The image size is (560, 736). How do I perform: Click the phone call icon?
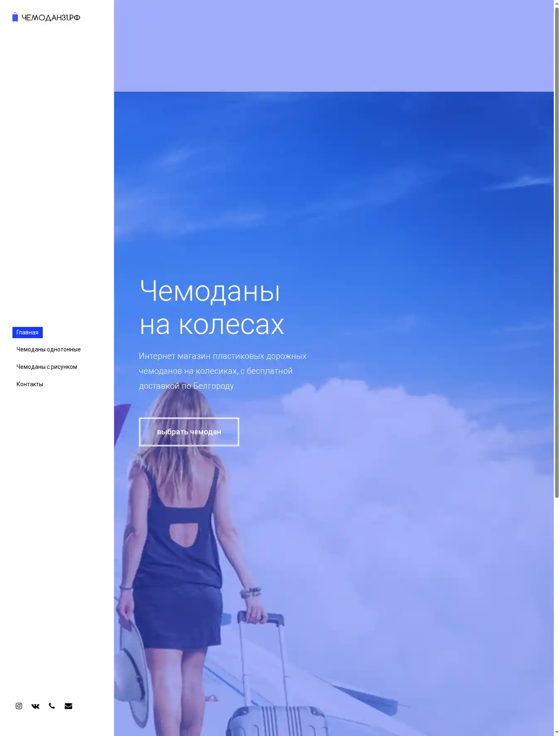pos(52,706)
